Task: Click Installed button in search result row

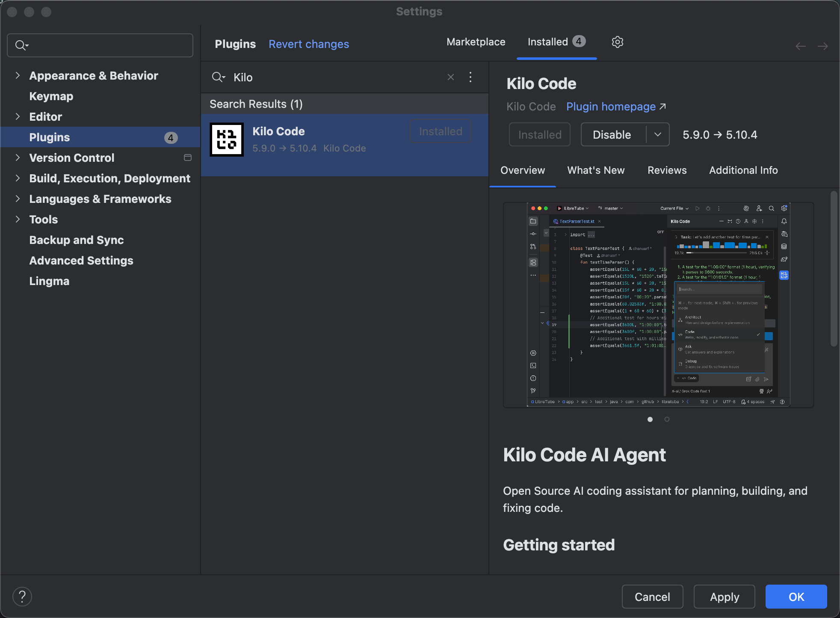Action: pos(441,131)
